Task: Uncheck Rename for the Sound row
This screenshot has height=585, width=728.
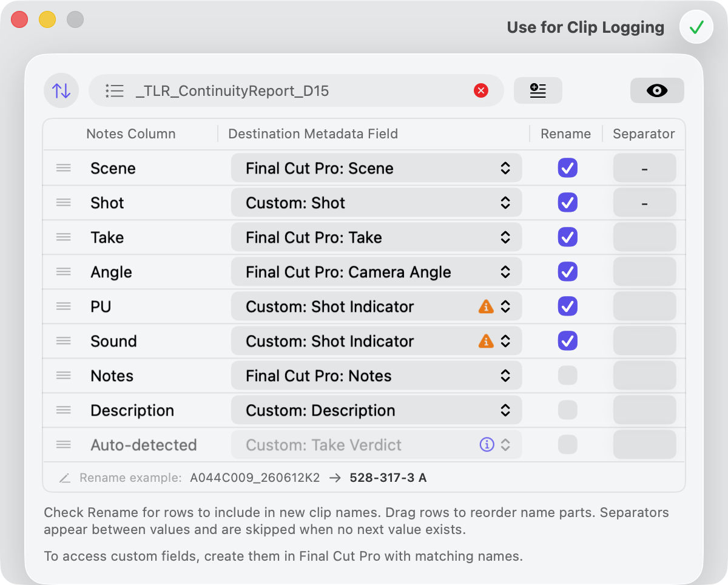Action: coord(568,341)
